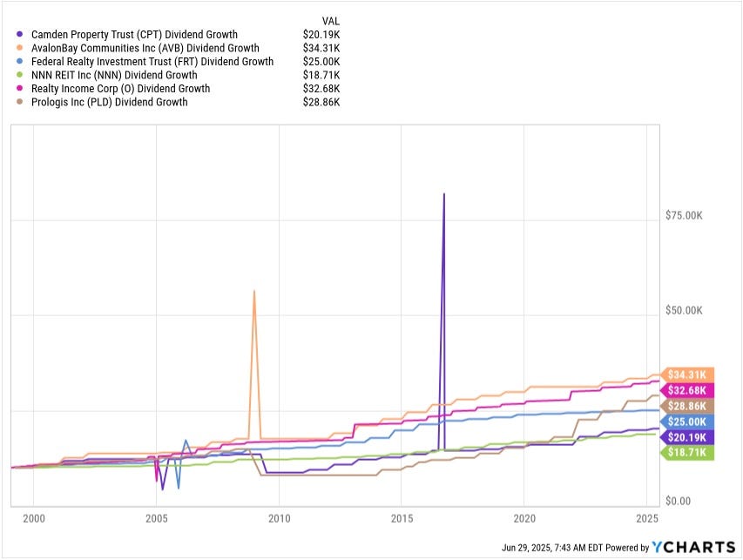Click the purple $20.19K end-of-line flag
743x560 pixels.
pyautogui.click(x=687, y=437)
